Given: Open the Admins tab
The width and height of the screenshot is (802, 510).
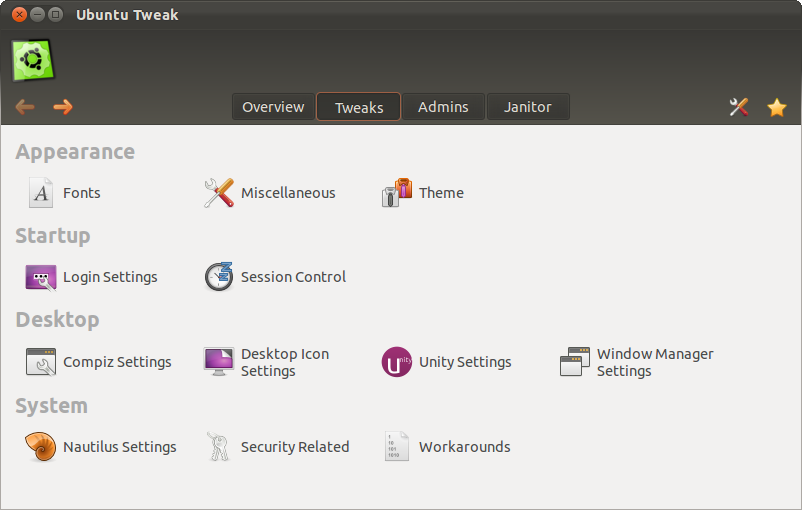Looking at the screenshot, I should tap(443, 107).
